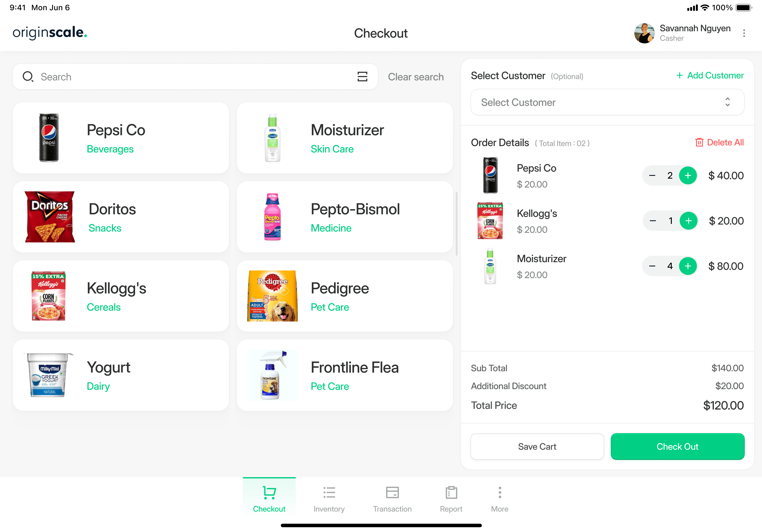The width and height of the screenshot is (762, 532).
Task: Decrease Moisturizer quantity with minus button
Action: [x=652, y=266]
